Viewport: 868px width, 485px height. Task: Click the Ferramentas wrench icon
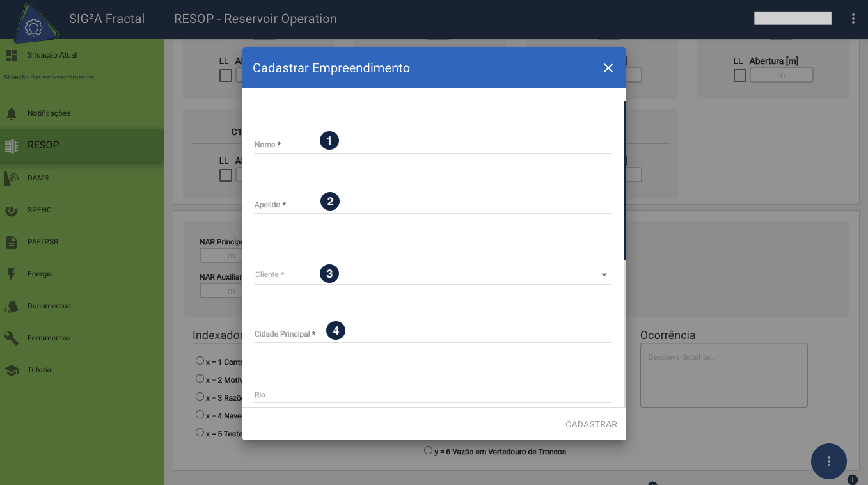tap(12, 338)
